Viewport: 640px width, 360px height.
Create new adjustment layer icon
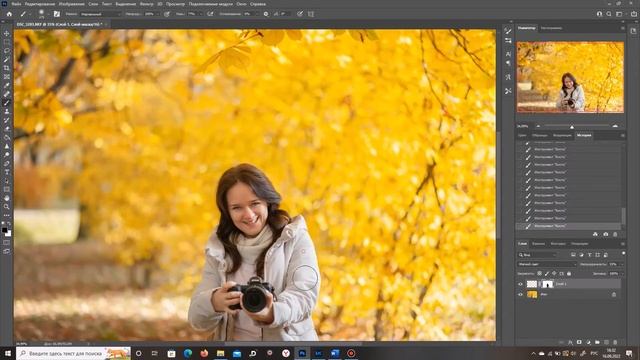[x=588, y=342]
